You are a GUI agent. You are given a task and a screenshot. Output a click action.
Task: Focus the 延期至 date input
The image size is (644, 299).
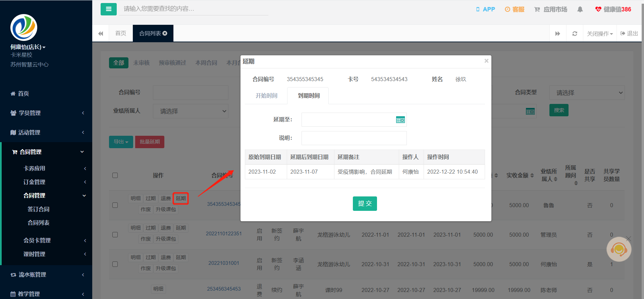354,120
